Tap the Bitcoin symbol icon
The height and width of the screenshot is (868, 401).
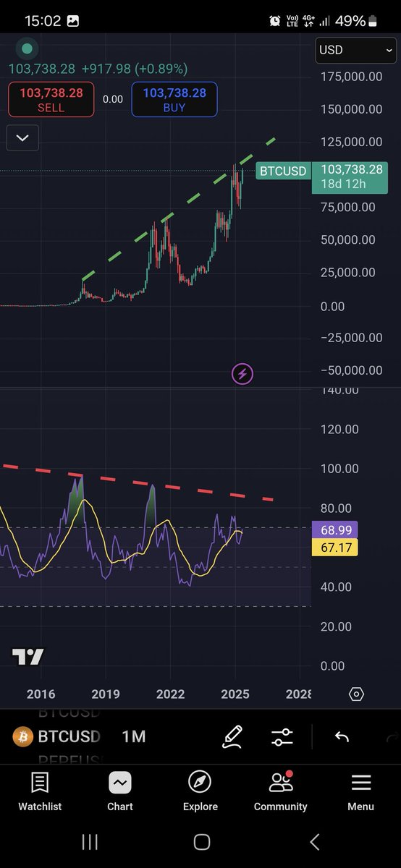pyautogui.click(x=23, y=737)
